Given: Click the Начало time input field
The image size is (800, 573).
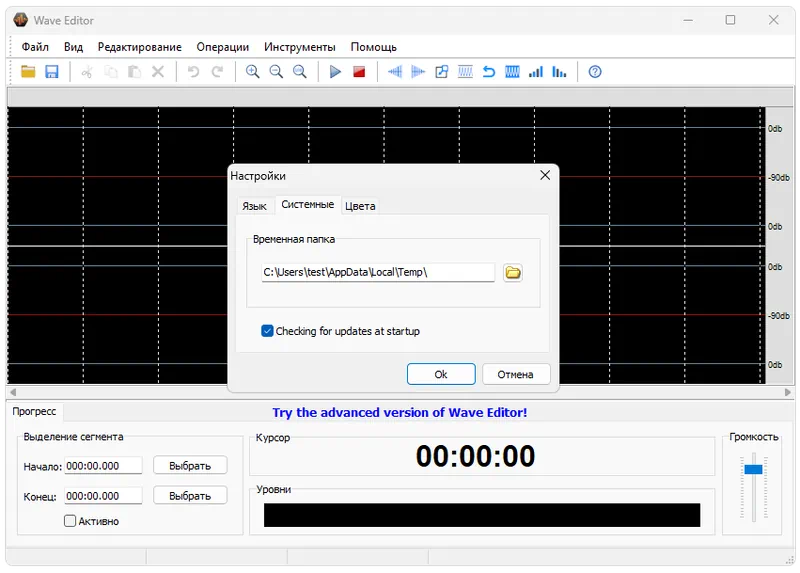Looking at the screenshot, I should click(103, 465).
